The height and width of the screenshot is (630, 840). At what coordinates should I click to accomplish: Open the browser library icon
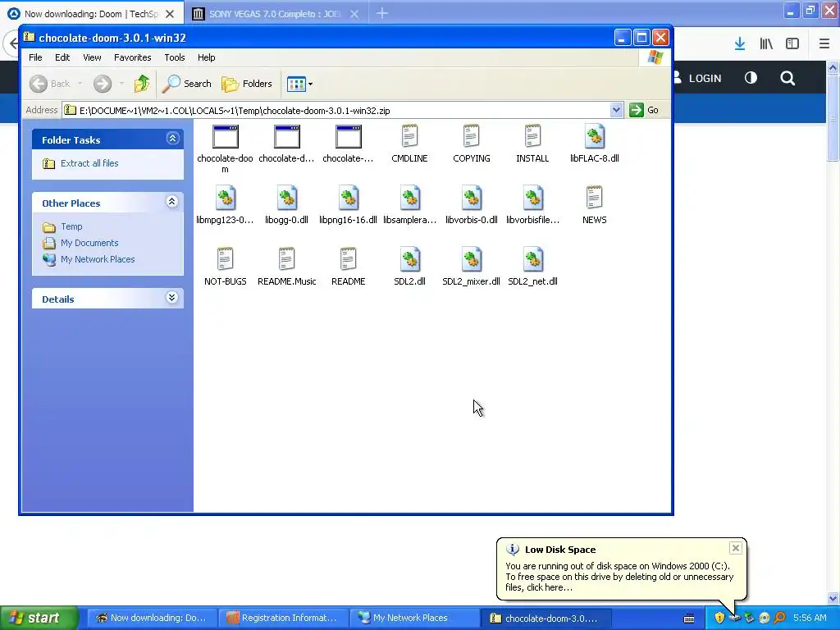point(766,44)
